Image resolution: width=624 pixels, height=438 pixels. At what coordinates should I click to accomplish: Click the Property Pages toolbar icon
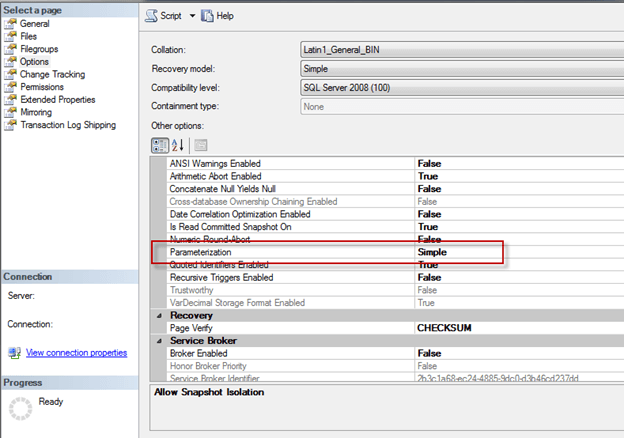point(201,145)
